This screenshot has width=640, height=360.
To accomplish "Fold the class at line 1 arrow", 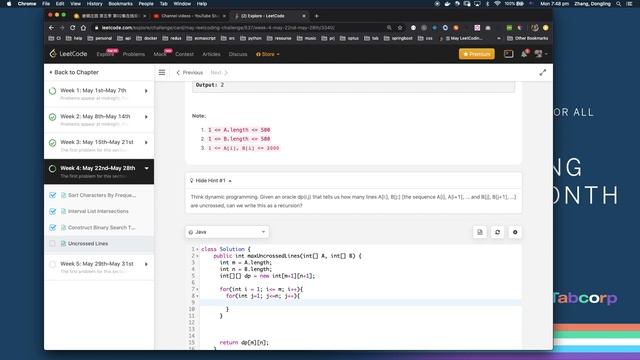I will pyautogui.click(x=198, y=249).
